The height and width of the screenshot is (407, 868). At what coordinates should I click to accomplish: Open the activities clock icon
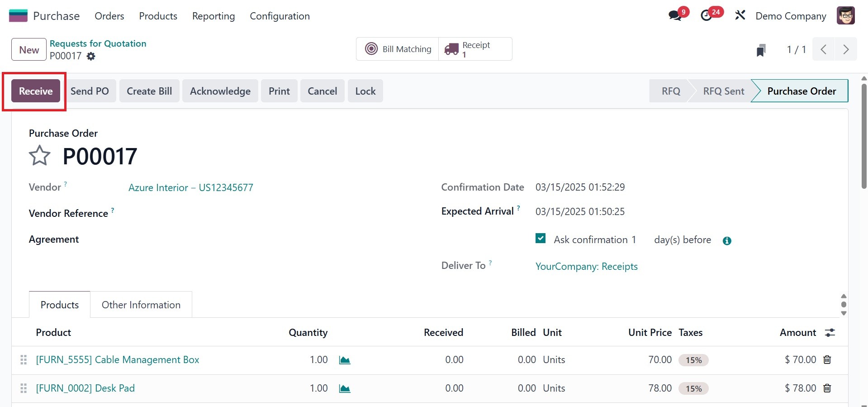[x=706, y=16]
